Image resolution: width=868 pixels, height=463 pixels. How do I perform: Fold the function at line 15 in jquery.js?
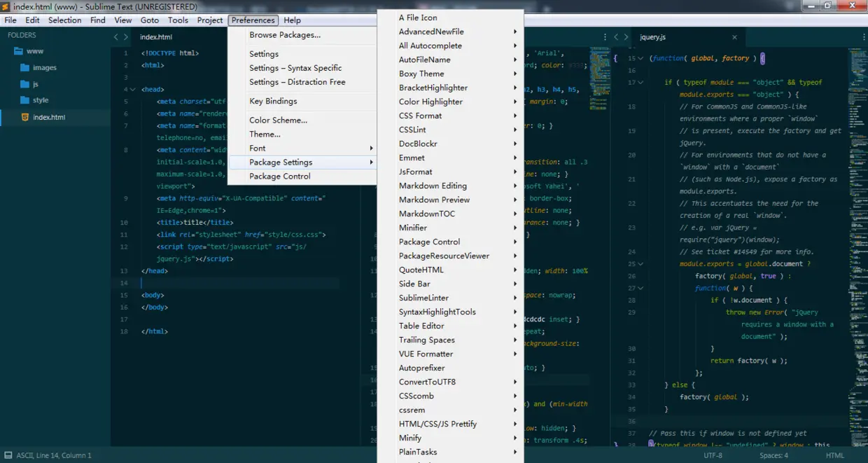(x=640, y=59)
